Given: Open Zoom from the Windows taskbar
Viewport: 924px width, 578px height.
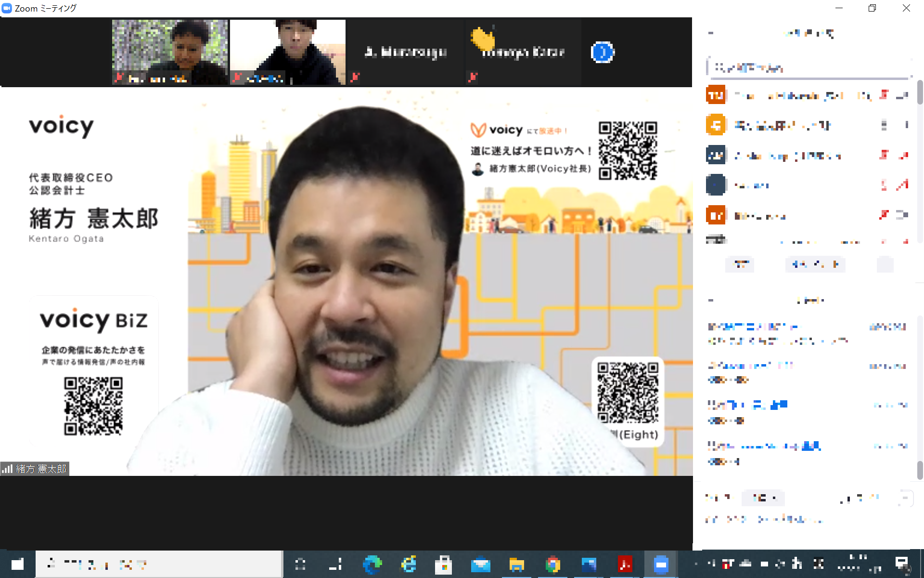Looking at the screenshot, I should click(x=661, y=564).
